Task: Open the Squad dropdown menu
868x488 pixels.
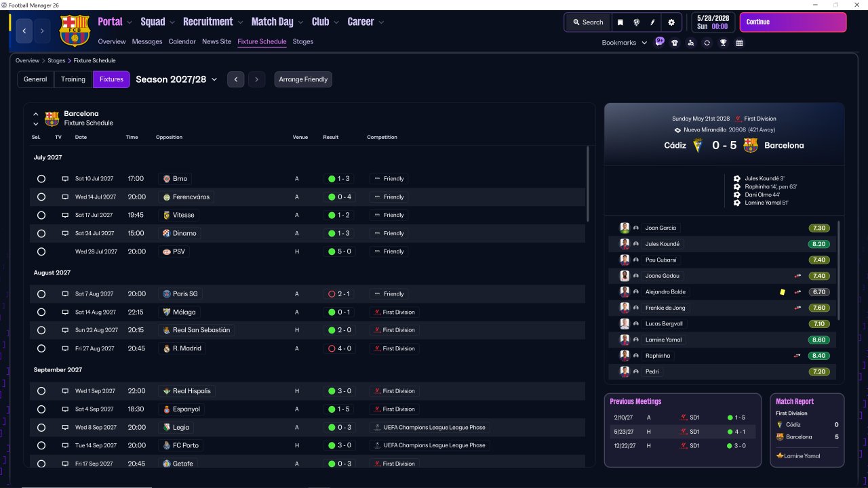Action: click(157, 22)
